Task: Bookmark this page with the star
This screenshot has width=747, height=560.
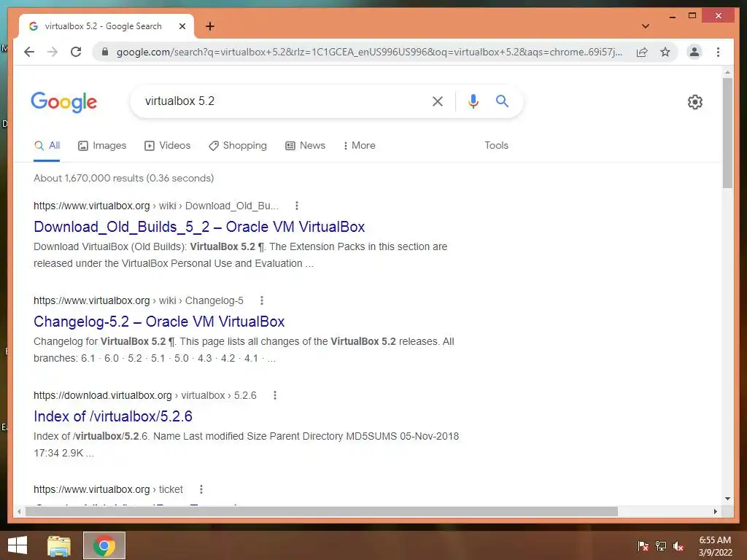Action: click(x=665, y=52)
